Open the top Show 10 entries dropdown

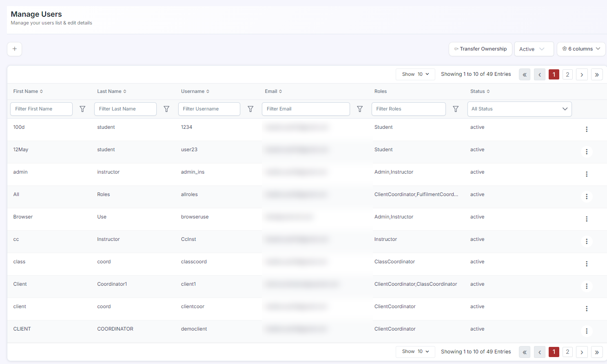[415, 74]
